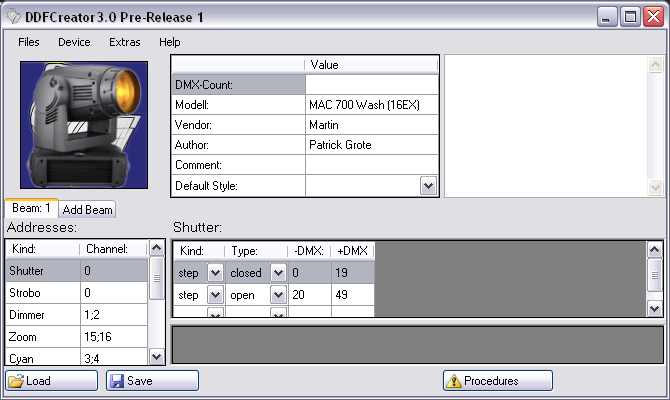Open the Files menu
Viewport: 670px width, 400px height.
29,42
